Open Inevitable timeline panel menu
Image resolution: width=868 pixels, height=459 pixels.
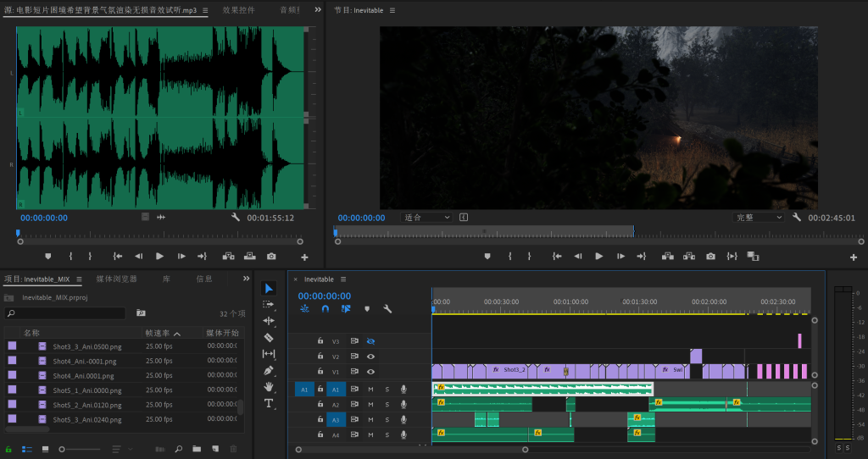click(x=343, y=279)
